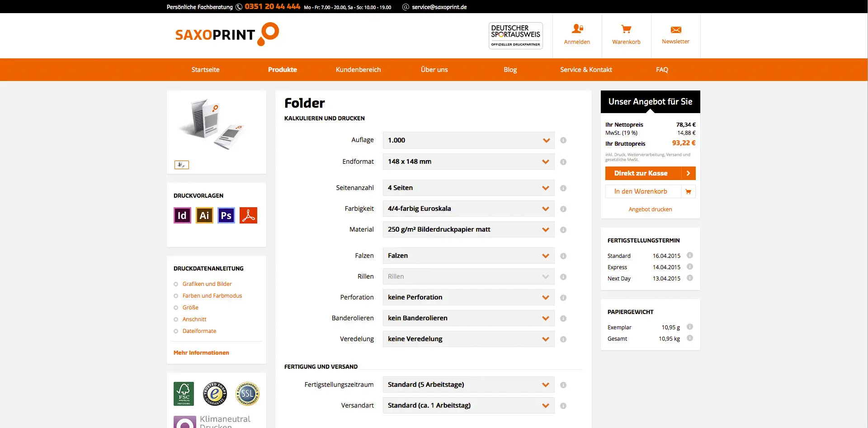Open the Anschnitt help link
Viewport: 868px width, 428px height.
click(x=193, y=319)
